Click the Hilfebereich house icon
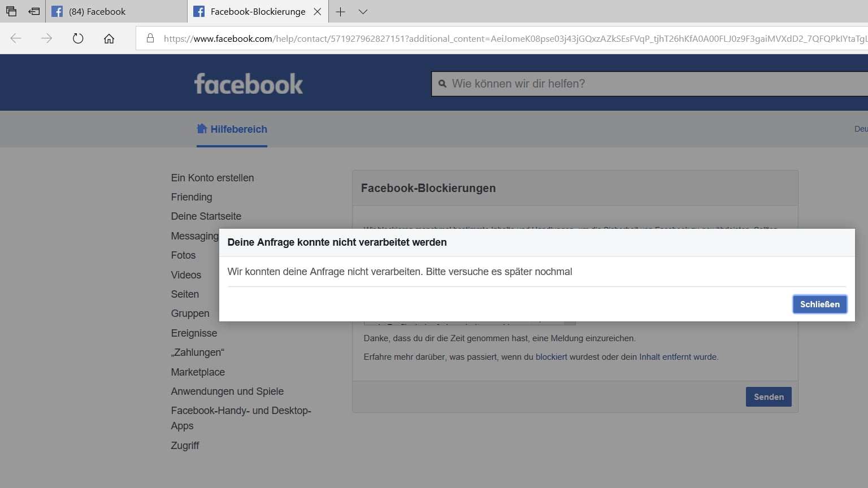The image size is (868, 488). pos(202,129)
